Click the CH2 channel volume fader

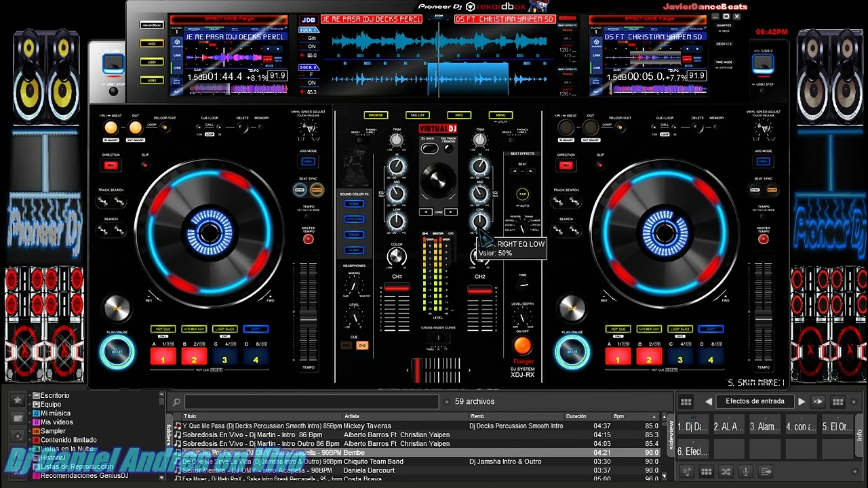point(479,289)
